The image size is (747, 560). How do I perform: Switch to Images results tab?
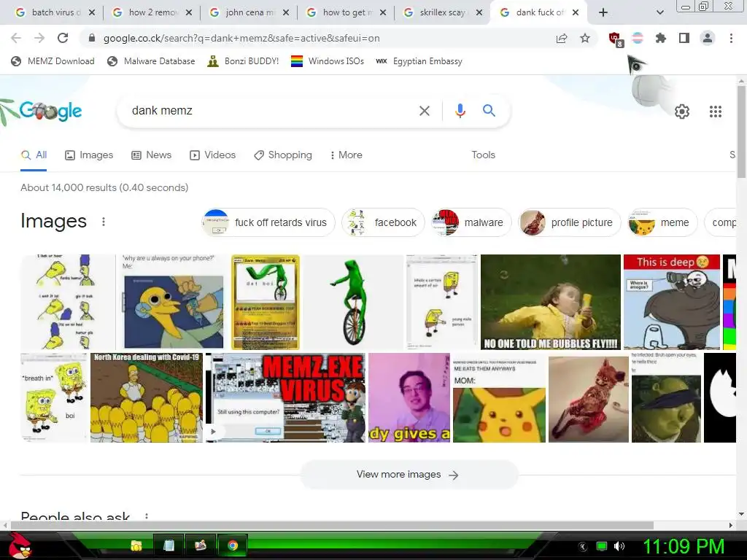[x=89, y=155]
